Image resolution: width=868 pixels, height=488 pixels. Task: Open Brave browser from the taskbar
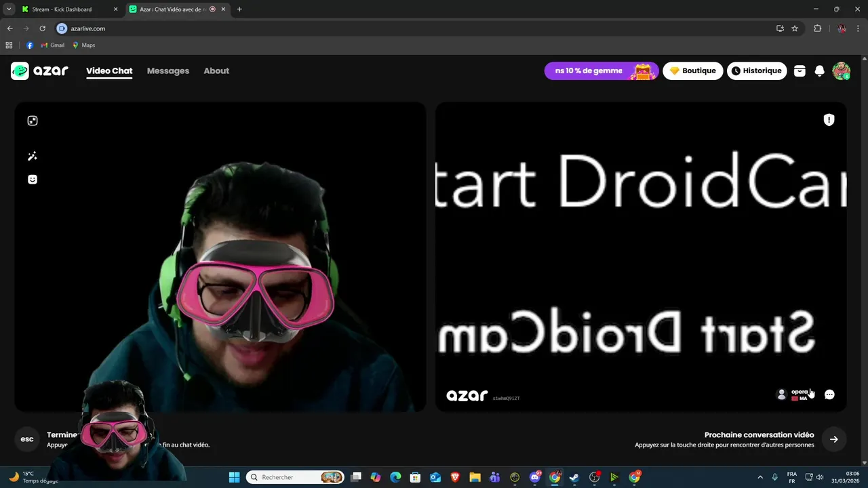pos(455,477)
